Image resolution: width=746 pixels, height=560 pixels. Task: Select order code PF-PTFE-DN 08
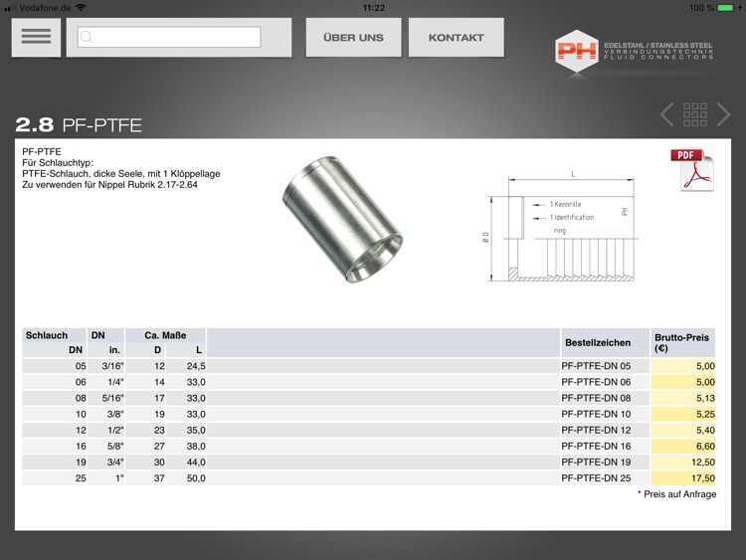[596, 398]
